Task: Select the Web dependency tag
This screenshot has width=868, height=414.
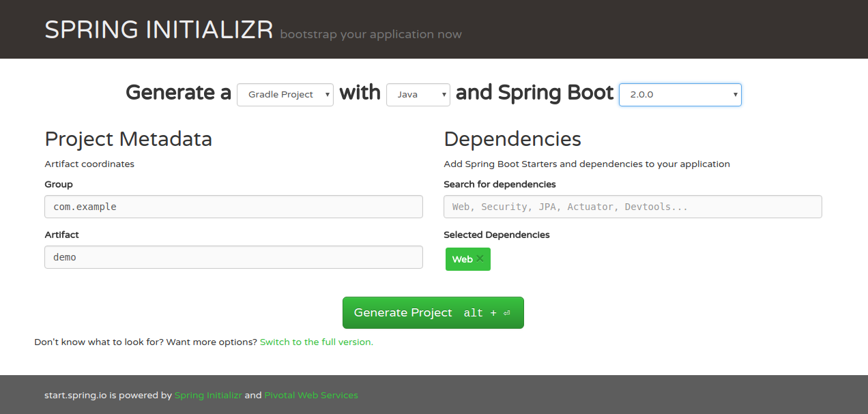Action: 463,258
